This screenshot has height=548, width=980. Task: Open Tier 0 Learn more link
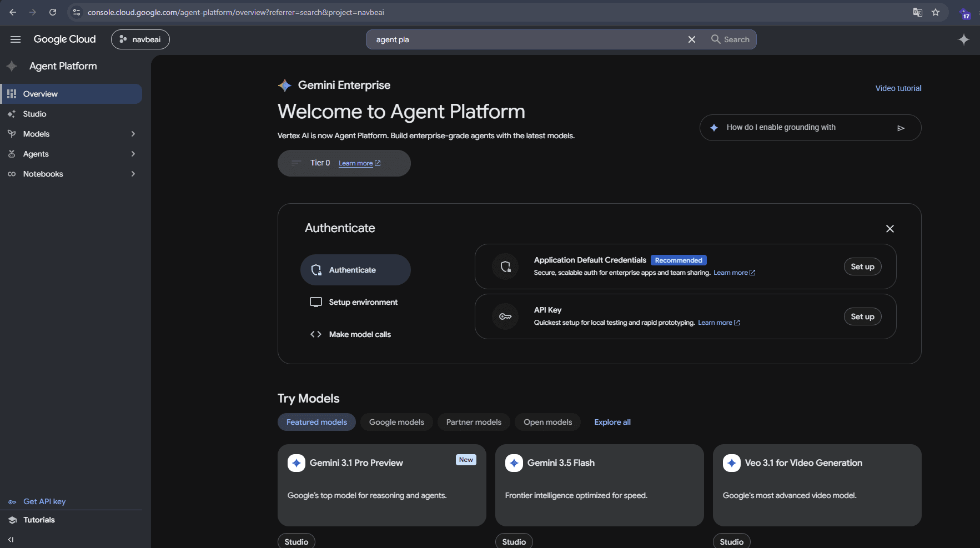(359, 163)
